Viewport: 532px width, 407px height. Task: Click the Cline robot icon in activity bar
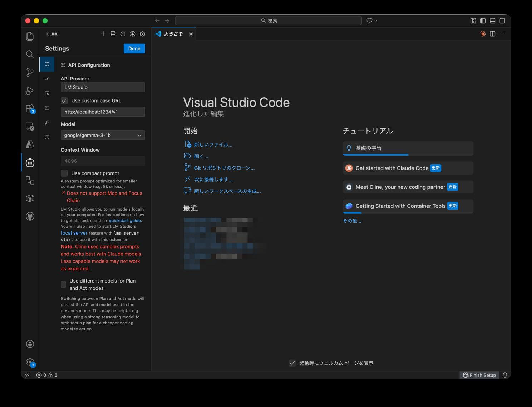pyautogui.click(x=30, y=163)
